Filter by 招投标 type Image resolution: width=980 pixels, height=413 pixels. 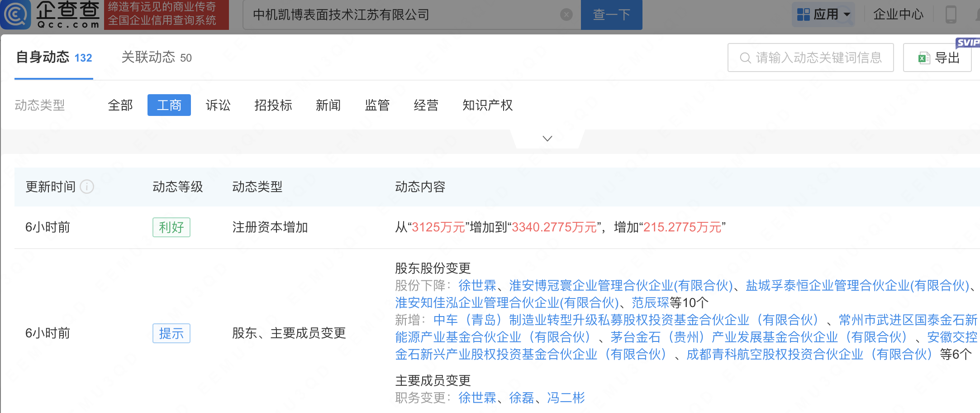pyautogui.click(x=273, y=106)
